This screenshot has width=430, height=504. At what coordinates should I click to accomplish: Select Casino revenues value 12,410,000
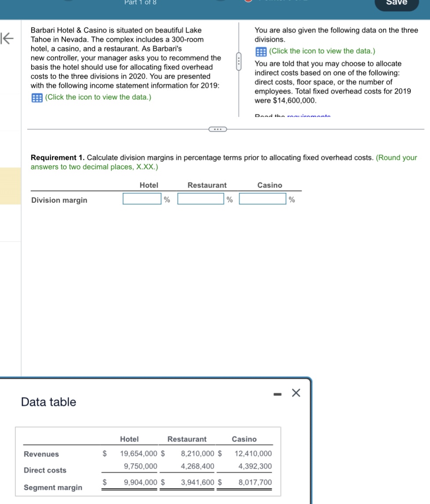(253, 453)
